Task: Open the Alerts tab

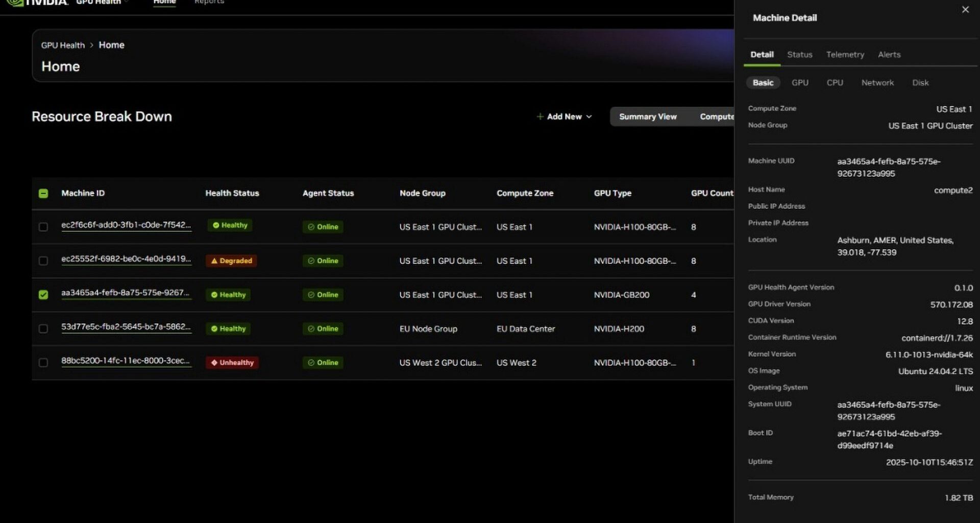Action: pos(889,55)
